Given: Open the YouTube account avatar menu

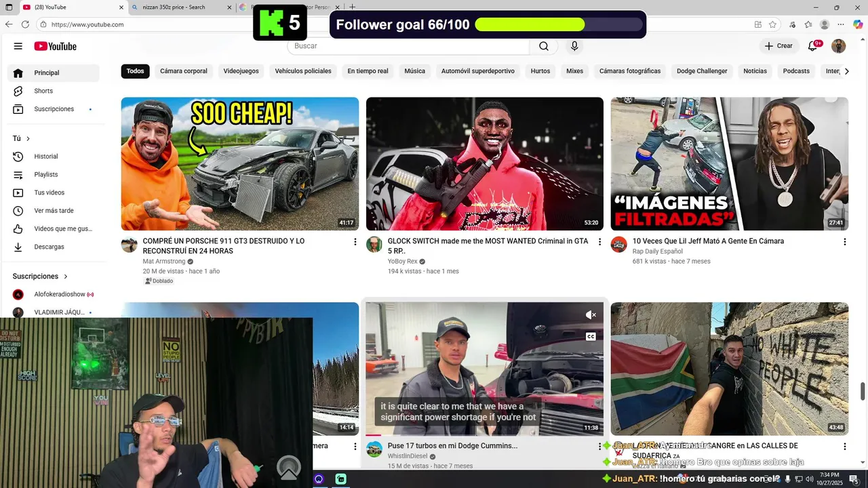Looking at the screenshot, I should 839,46.
